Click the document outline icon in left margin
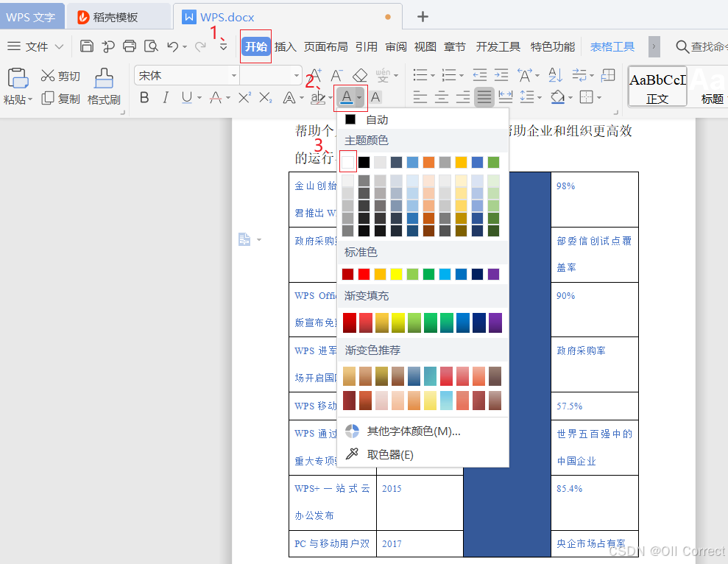728x564 pixels. pos(244,240)
